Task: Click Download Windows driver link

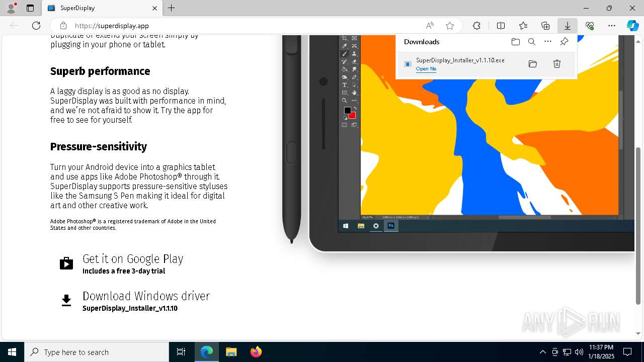Action: click(146, 296)
